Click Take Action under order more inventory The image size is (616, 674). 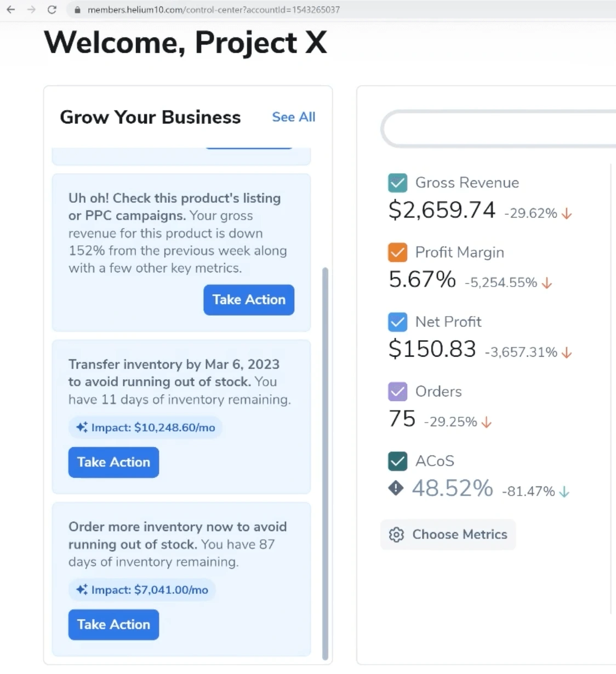[x=113, y=624]
